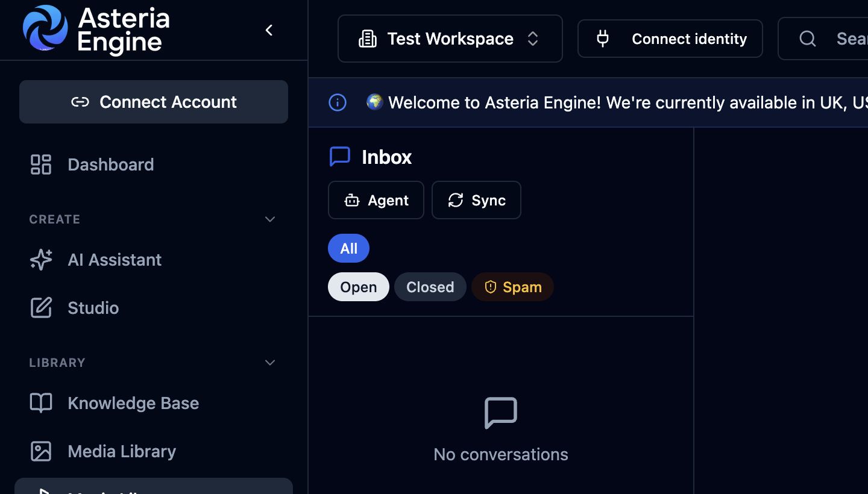Click the plug icon in Connect identity
This screenshot has height=494, width=868.
point(603,39)
